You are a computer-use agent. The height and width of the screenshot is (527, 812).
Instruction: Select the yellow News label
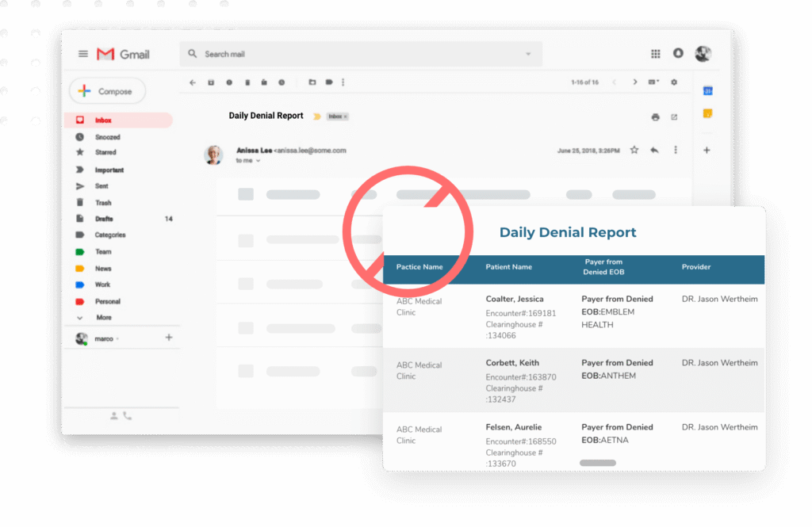point(102,268)
